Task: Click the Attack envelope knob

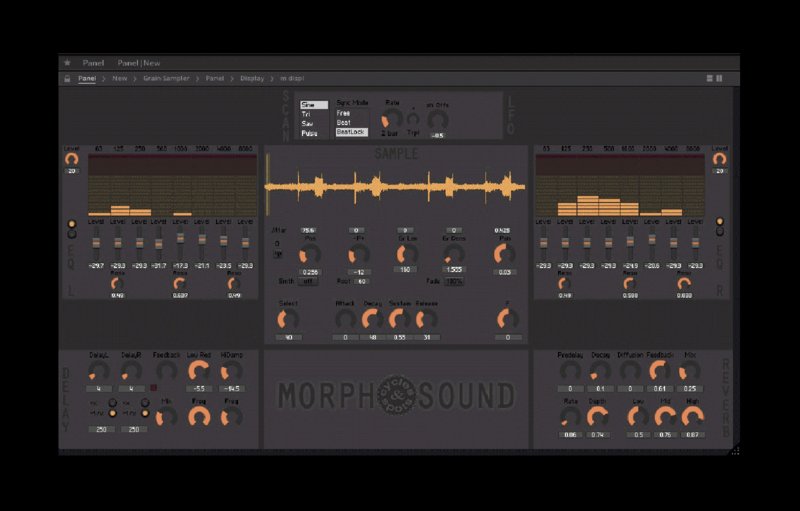Action: point(345,320)
